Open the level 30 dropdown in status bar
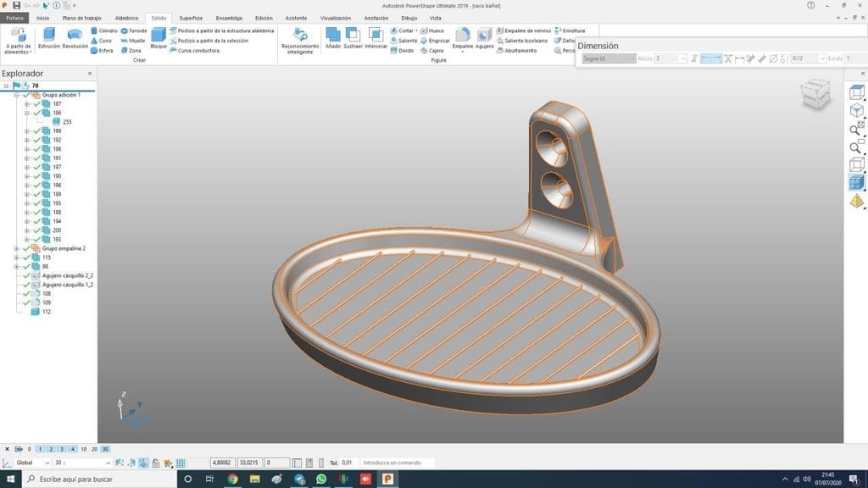 (x=108, y=463)
